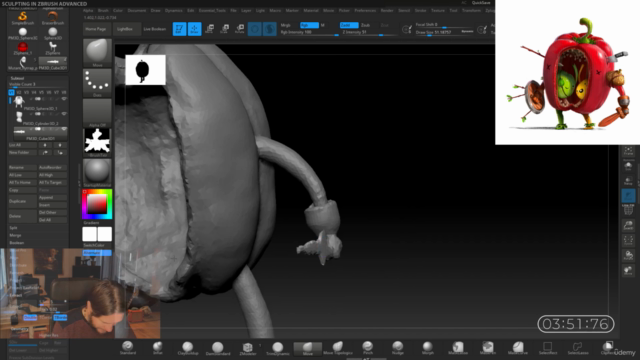Open LightBox
The height and width of the screenshot is (360, 640).
coord(125,29)
